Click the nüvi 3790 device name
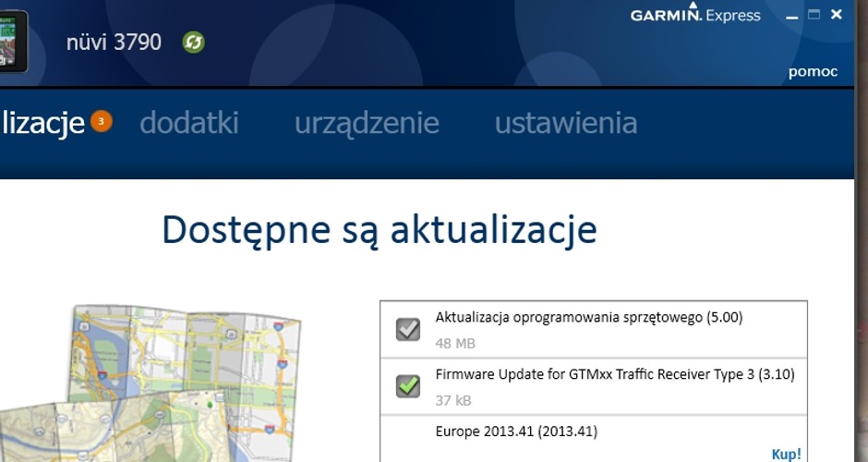Image resolution: width=868 pixels, height=462 pixels. pos(114,43)
